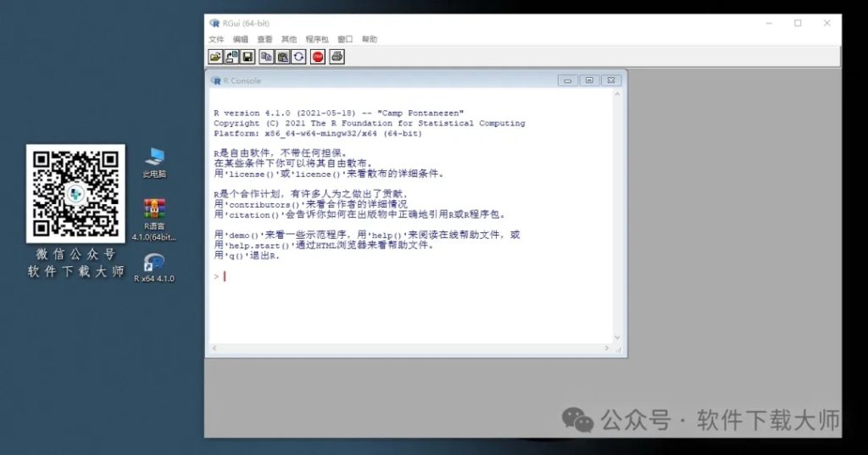Click the Open script toolbar icon
The image size is (868, 455).
[215, 57]
